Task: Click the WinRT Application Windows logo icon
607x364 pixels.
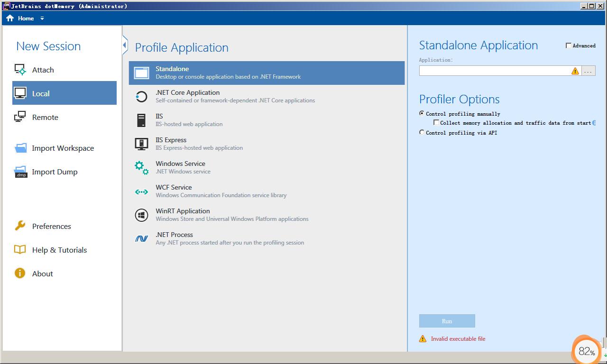Action: (x=141, y=215)
